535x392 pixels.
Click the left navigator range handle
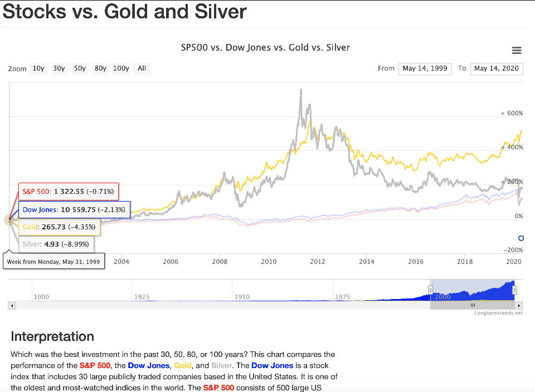[430, 290]
